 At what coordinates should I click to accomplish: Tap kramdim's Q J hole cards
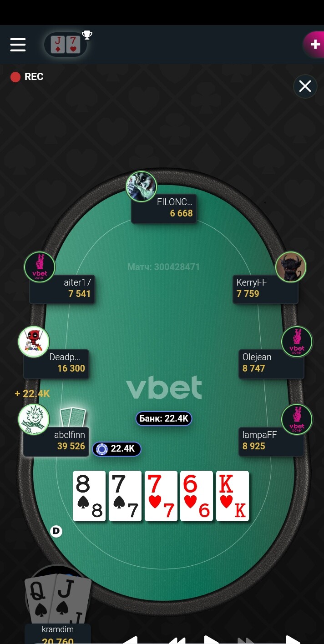(58, 599)
